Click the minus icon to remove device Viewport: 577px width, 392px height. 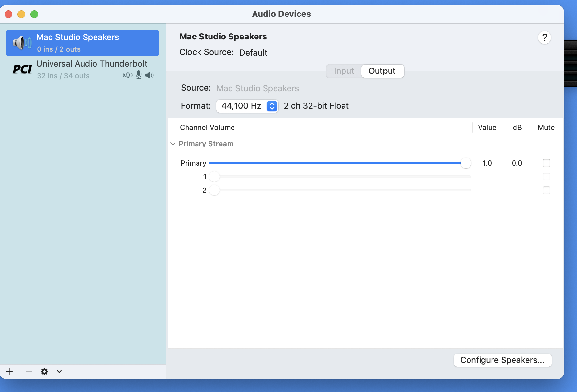click(x=28, y=371)
